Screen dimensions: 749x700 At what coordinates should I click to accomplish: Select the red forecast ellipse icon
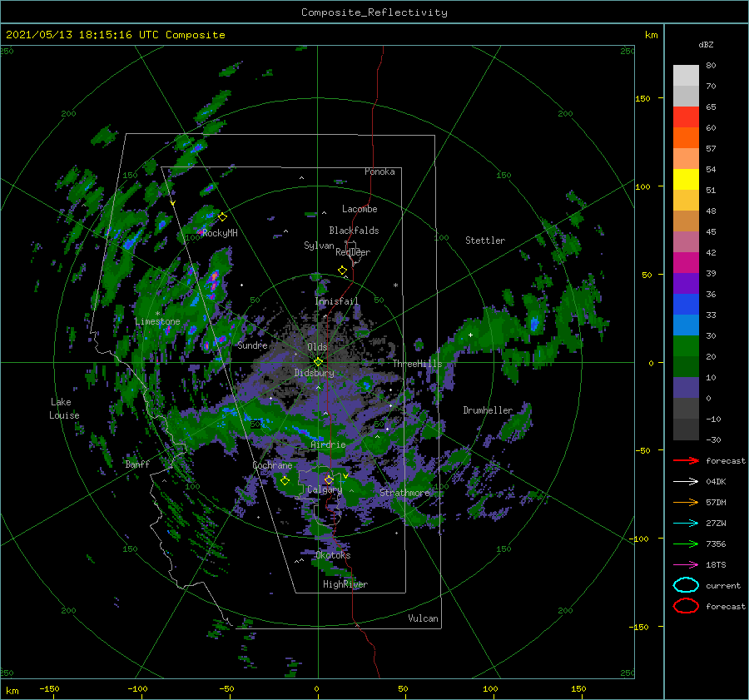pyautogui.click(x=686, y=606)
